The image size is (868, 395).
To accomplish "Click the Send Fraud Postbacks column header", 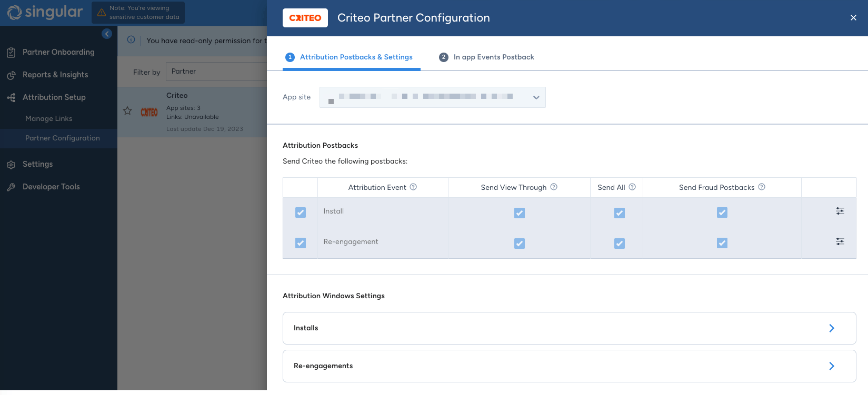I will pos(717,187).
